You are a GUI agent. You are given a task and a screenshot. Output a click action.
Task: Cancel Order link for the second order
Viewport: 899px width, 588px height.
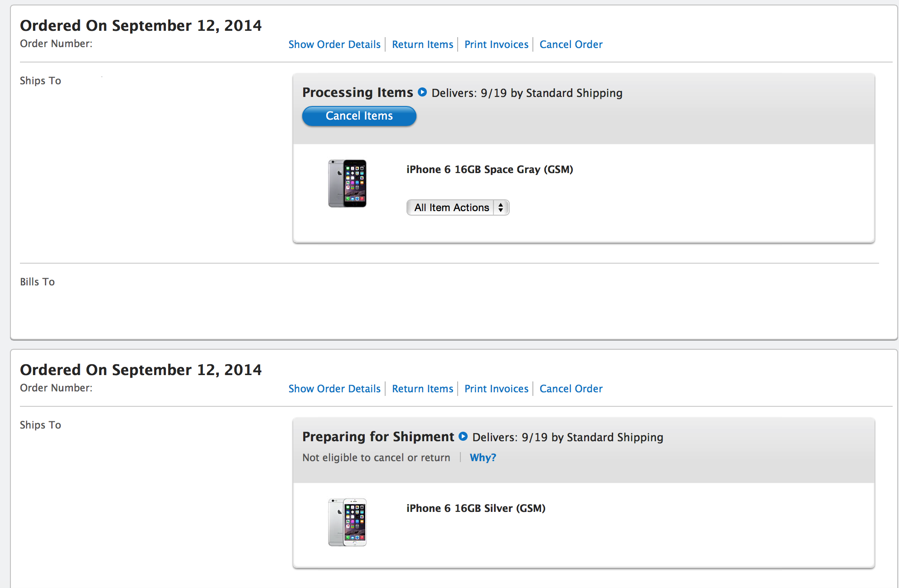[x=571, y=389]
